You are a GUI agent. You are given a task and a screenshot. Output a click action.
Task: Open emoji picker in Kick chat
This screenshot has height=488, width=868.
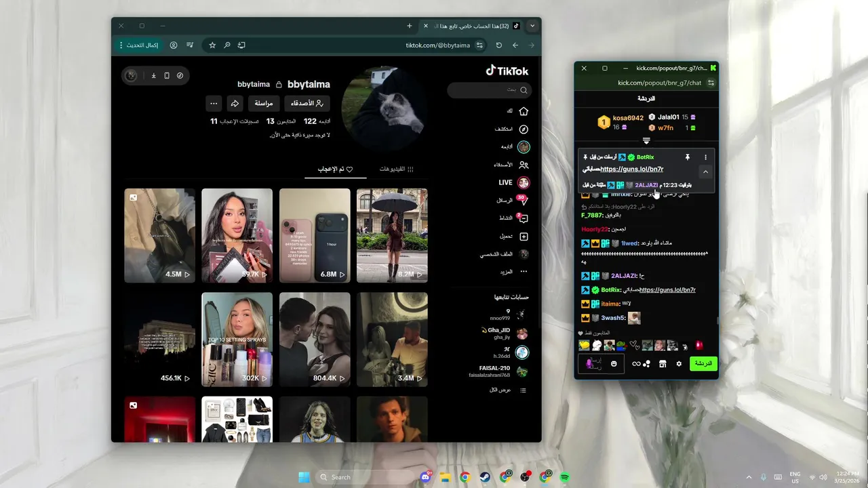pos(614,364)
